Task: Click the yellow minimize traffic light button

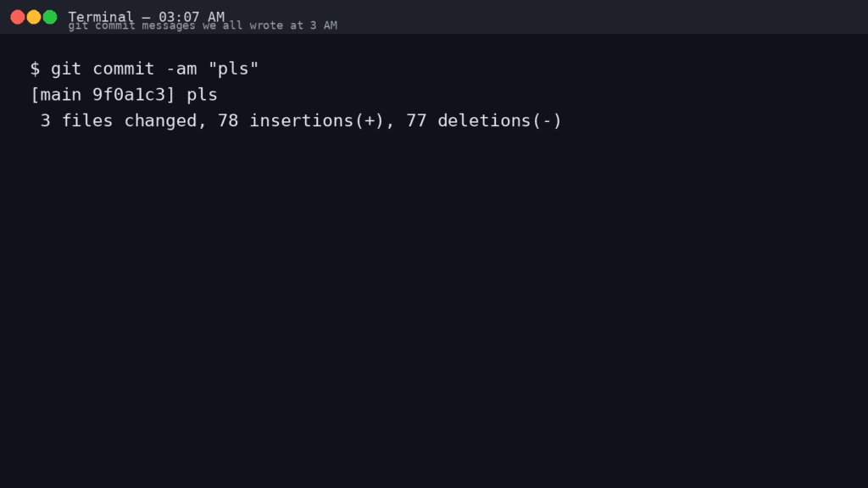Action: [33, 15]
